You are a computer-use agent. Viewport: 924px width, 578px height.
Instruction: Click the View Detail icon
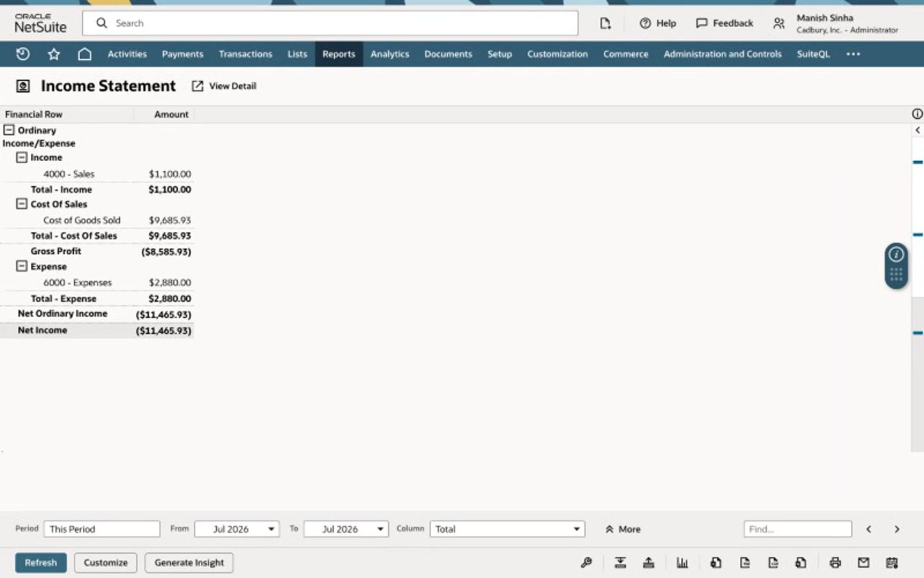point(198,86)
